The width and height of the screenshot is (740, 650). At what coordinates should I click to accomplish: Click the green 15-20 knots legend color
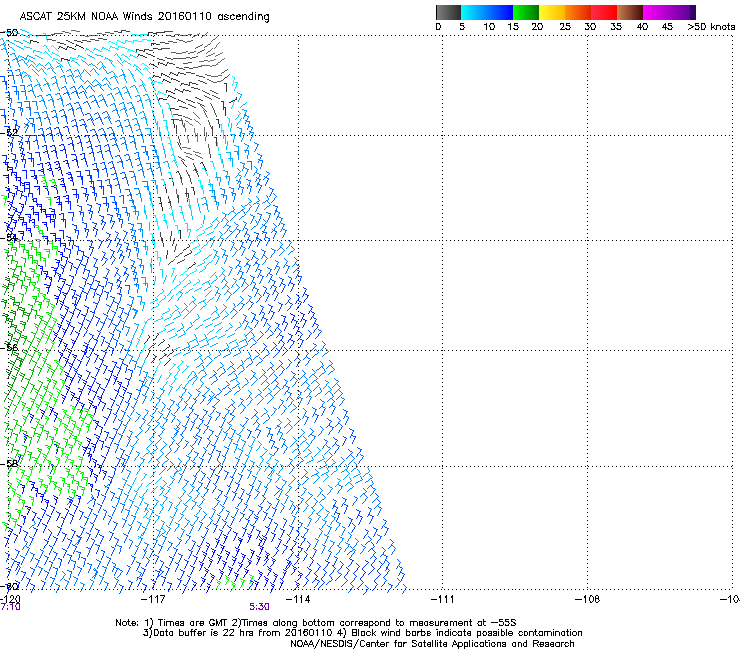[526, 12]
